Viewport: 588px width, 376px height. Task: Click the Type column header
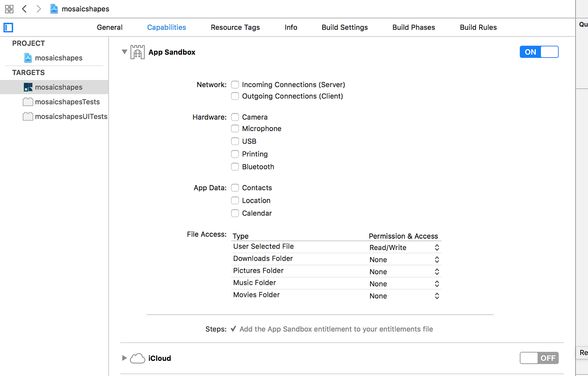pyautogui.click(x=241, y=236)
